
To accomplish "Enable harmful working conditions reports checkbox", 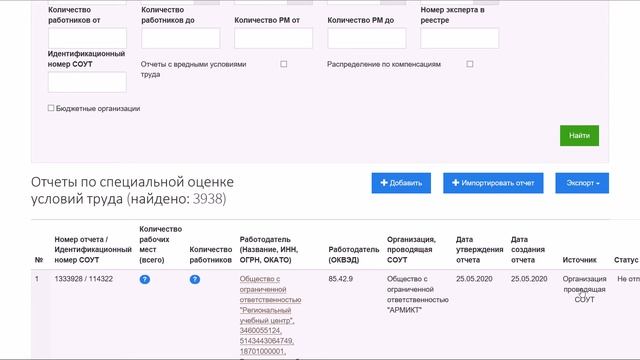I will point(284,64).
